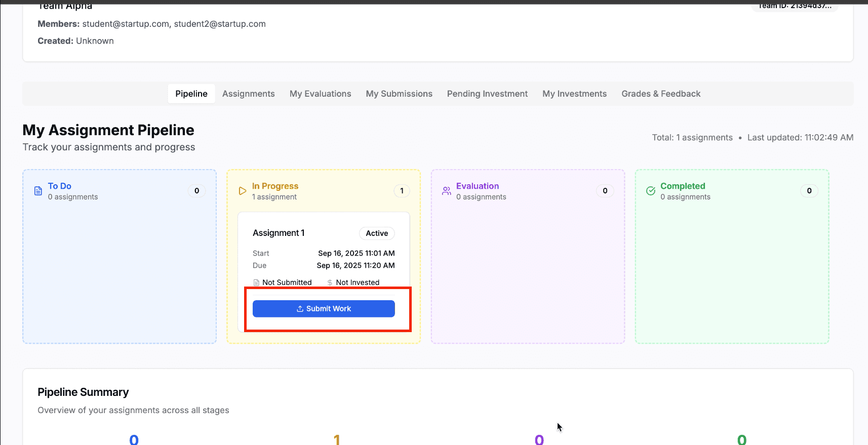
Task: Click the start date Sep 16, 2025 11:01 AM
Action: [357, 253]
